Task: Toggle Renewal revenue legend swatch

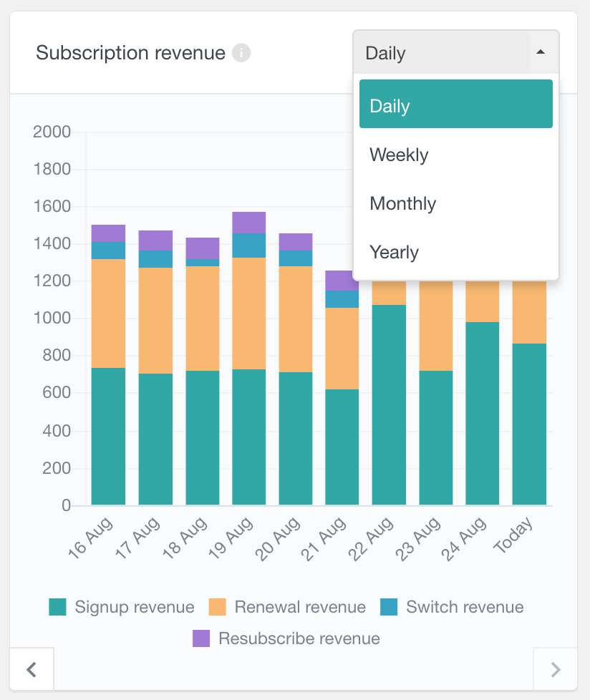Action: 217,607
